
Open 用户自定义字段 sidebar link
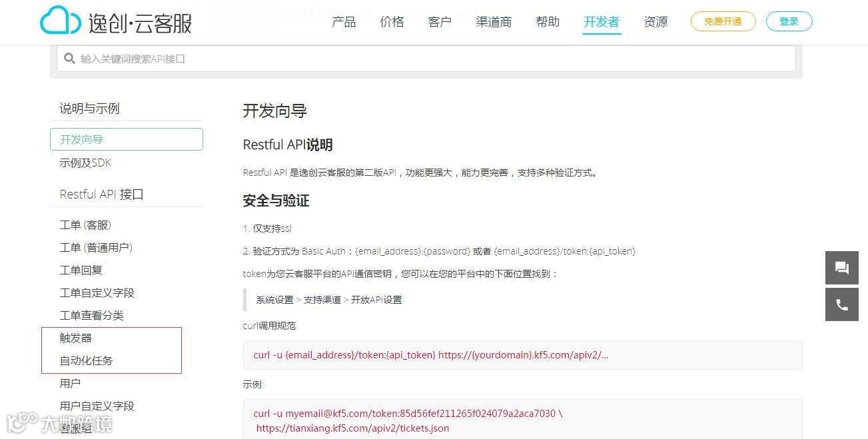[x=97, y=406]
